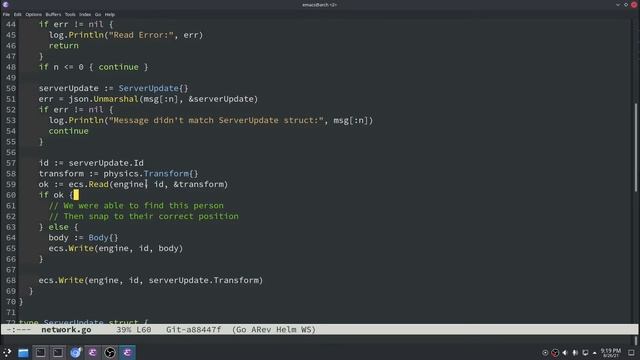
Task: Switch to the active Emacs taskbar window
Action: point(127,353)
